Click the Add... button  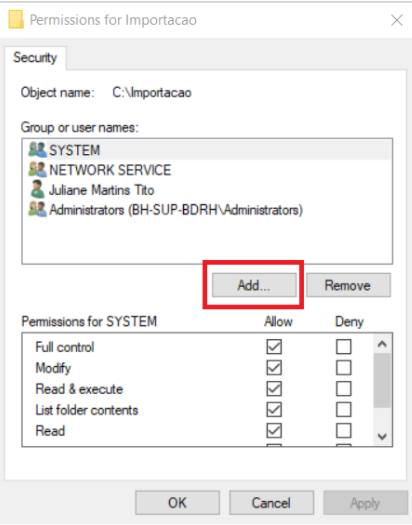click(x=254, y=285)
